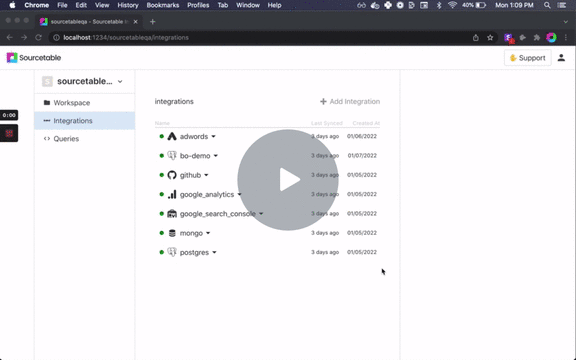The width and height of the screenshot is (576, 360).
Task: Expand the bo-demo dropdown arrow
Action: [216, 156]
